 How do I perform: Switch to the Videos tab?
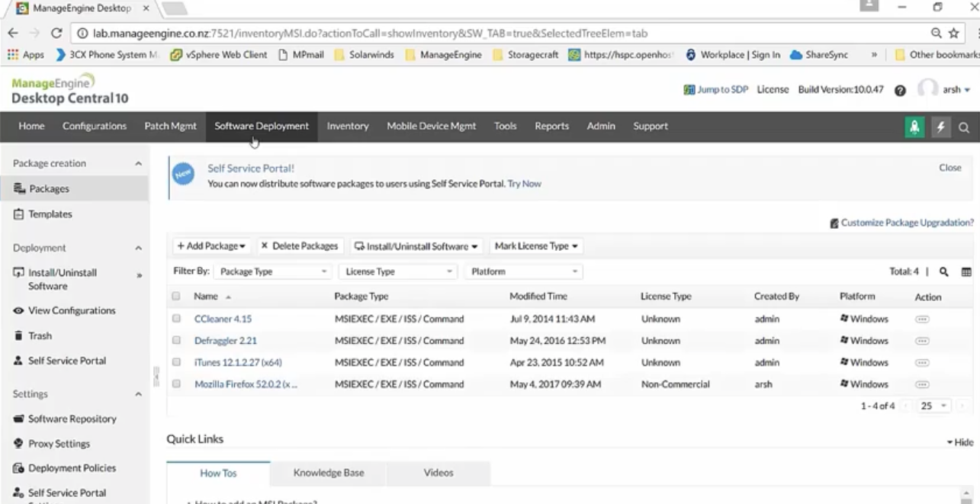439,473
